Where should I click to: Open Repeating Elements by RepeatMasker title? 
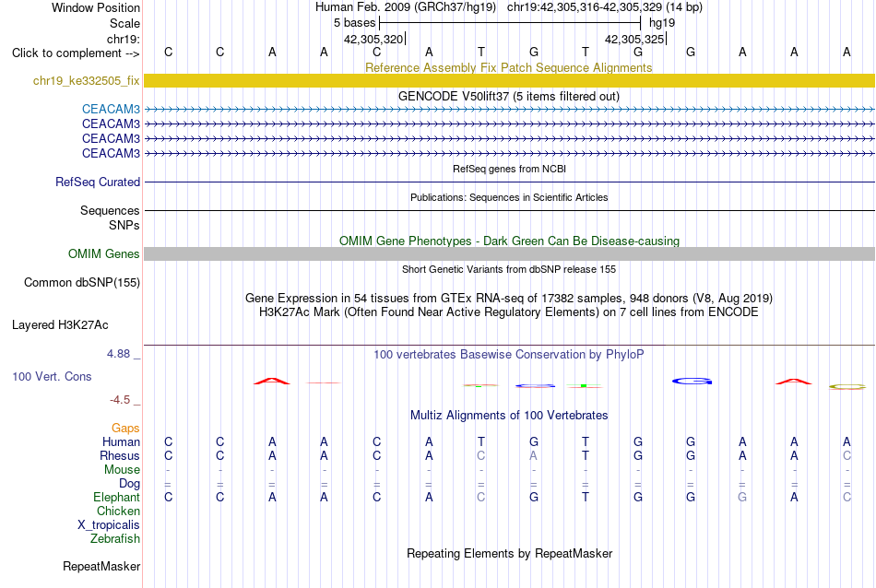509,553
